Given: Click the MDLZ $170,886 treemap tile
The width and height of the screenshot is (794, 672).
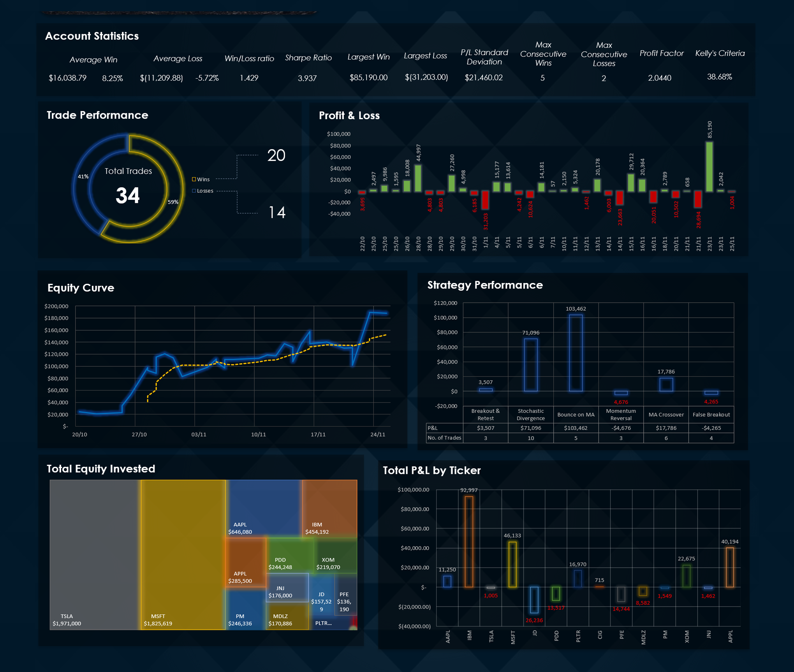Looking at the screenshot, I should click(x=287, y=616).
